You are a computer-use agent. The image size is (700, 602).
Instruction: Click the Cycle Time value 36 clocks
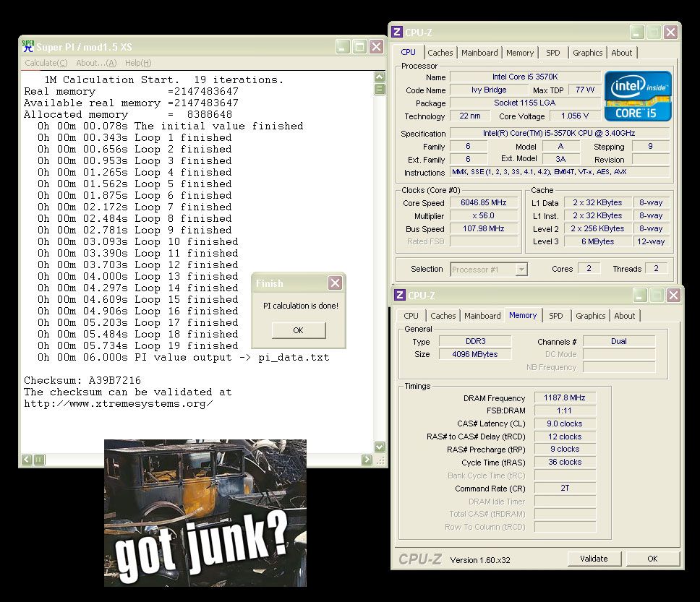(565, 462)
